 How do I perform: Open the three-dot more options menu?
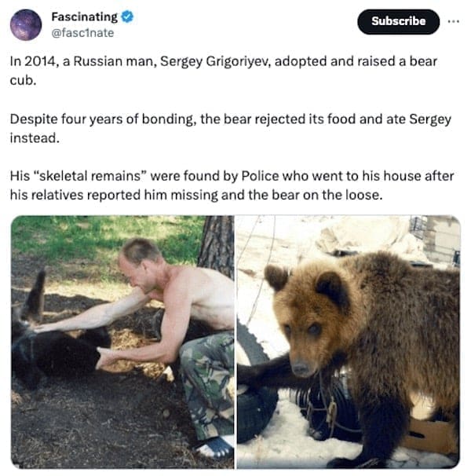tap(454, 21)
